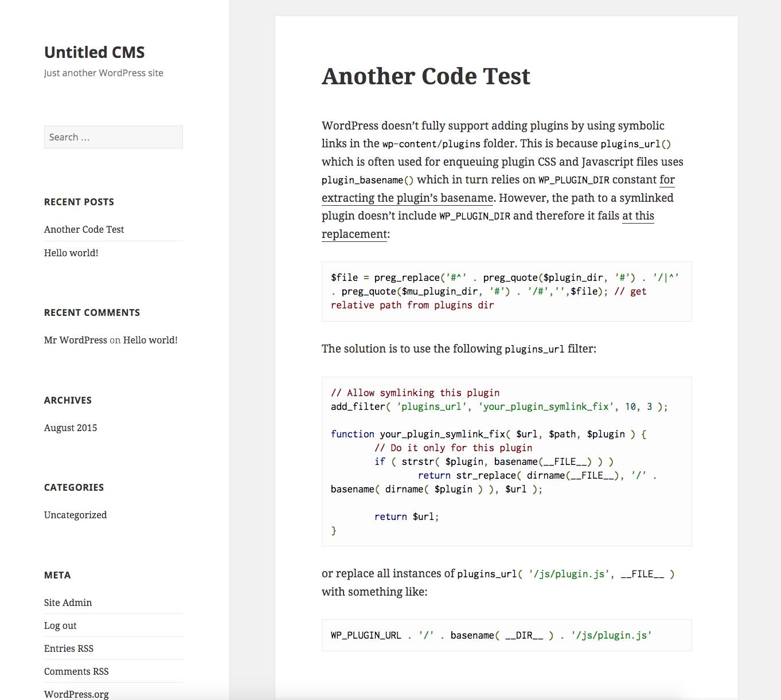
Task: Open Another Code Test under Recent Posts
Action: click(84, 229)
